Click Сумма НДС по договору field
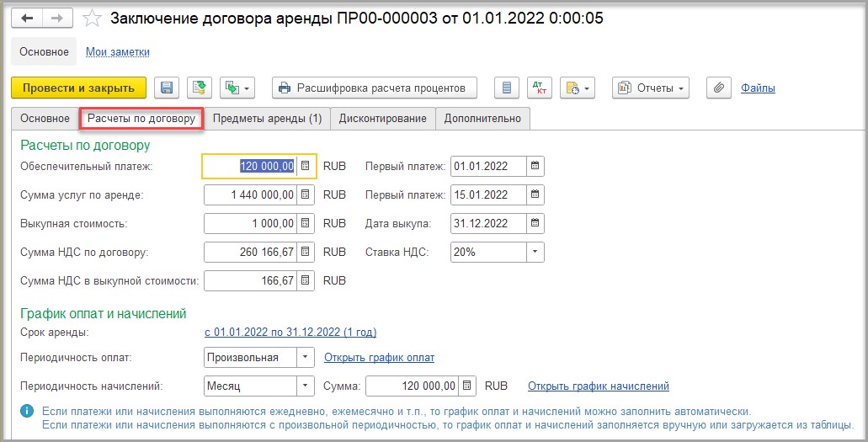The image size is (868, 442). pyautogui.click(x=250, y=252)
